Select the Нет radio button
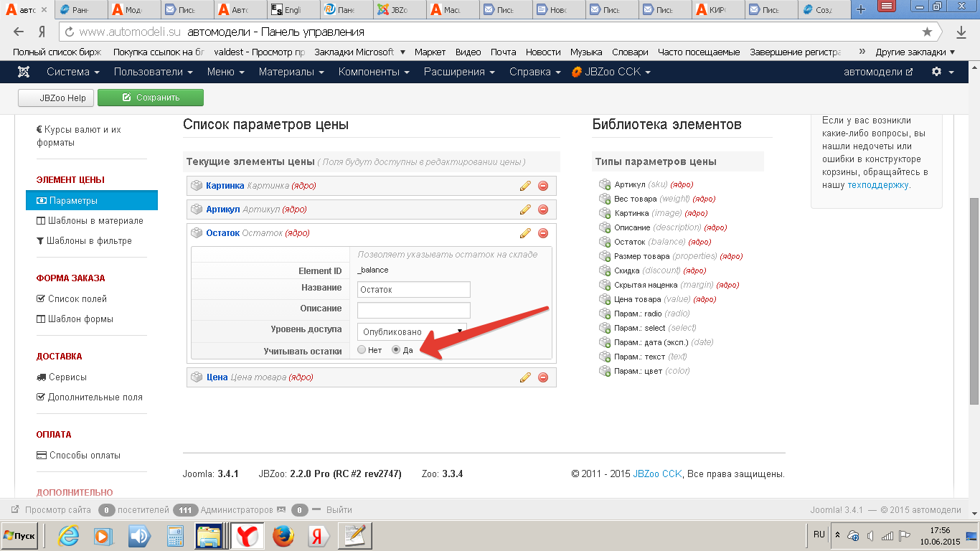The height and width of the screenshot is (551, 980). 361,350
